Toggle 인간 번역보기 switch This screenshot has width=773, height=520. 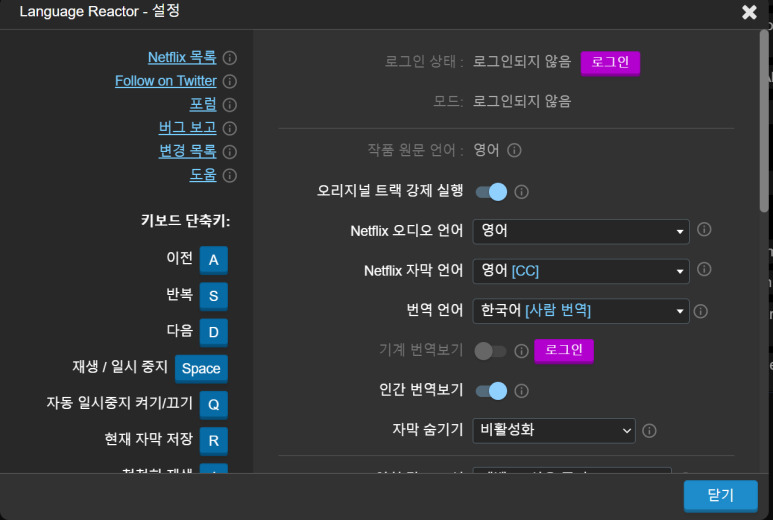(x=491, y=391)
